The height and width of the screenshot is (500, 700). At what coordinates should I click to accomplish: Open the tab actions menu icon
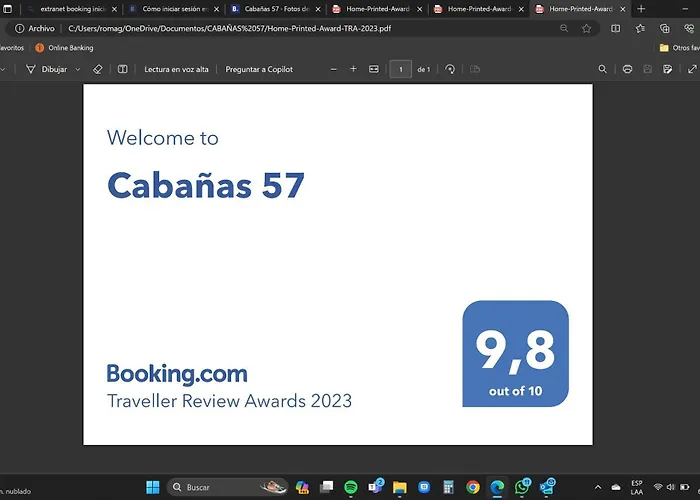pyautogui.click(x=8, y=8)
